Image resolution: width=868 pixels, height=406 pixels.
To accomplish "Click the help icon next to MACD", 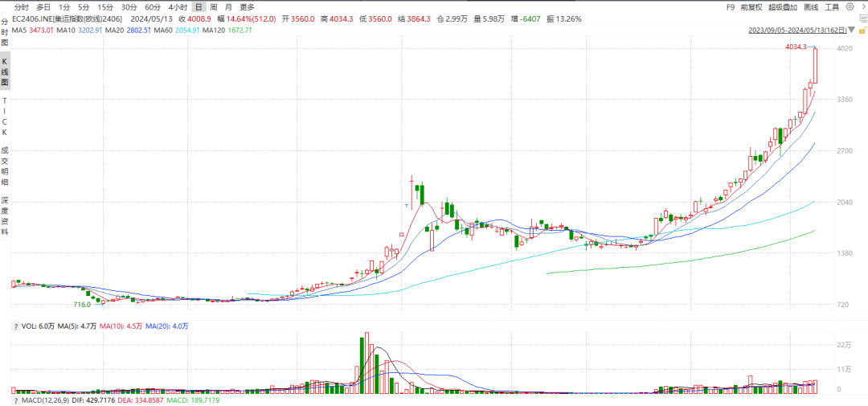I will 15,400.
